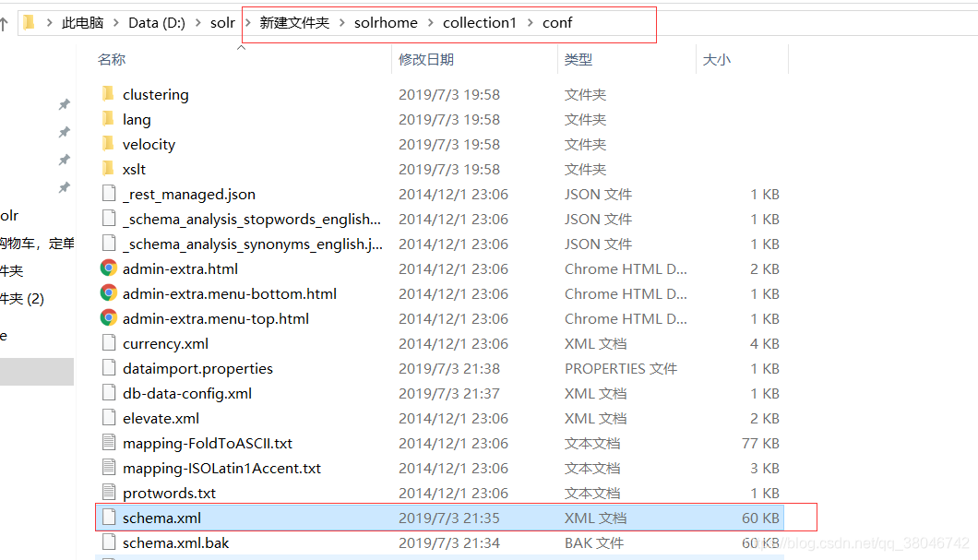This screenshot has height=560, width=978.
Task: Unpin the bottom pinned sidebar entry
Action: click(64, 187)
